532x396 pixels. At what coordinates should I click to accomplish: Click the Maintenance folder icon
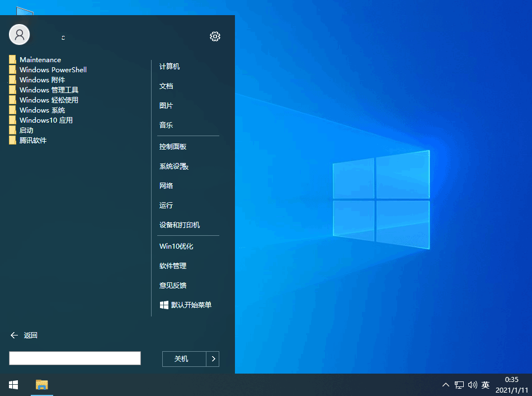(12, 60)
